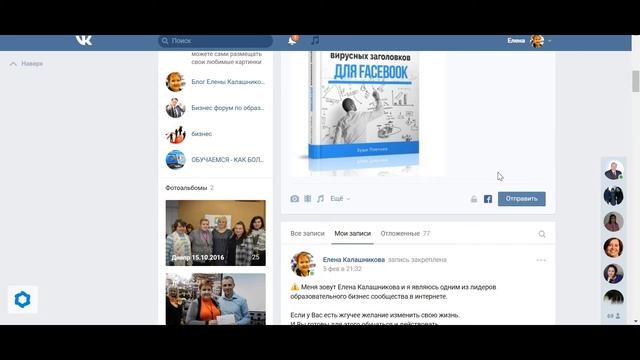Open ОБУЧАЕМСЯ - КАК БОЛ... group
640x360 pixels.
[x=228, y=160]
